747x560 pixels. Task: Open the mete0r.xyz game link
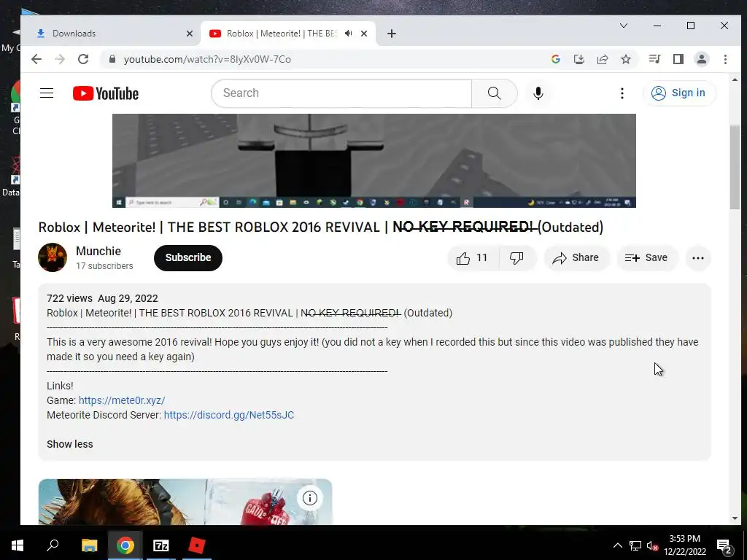pos(122,400)
